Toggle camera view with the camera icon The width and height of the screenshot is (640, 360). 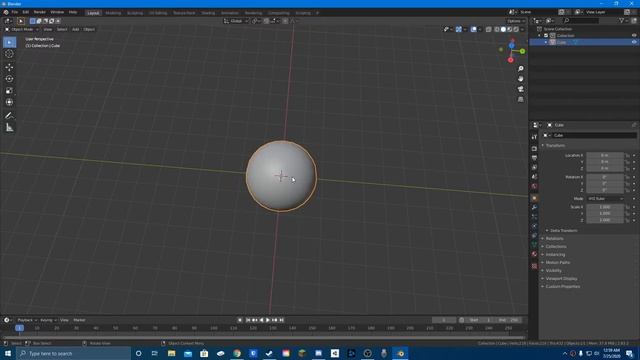[x=520, y=89]
